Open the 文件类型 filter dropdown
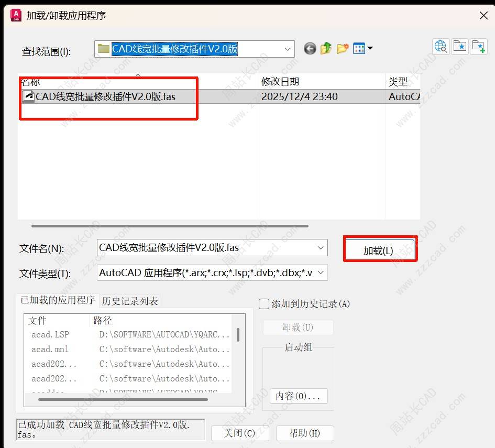Image resolution: width=495 pixels, height=448 pixels. 321,272
